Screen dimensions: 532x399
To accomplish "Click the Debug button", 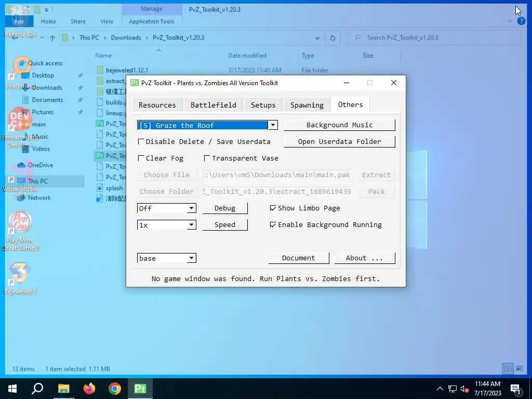I will coord(225,208).
